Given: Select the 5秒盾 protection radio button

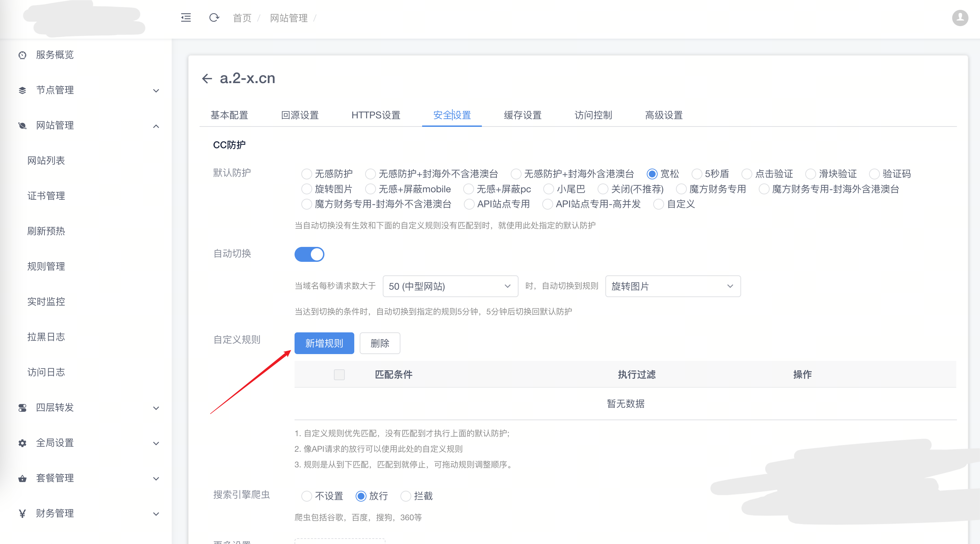Looking at the screenshot, I should (697, 174).
